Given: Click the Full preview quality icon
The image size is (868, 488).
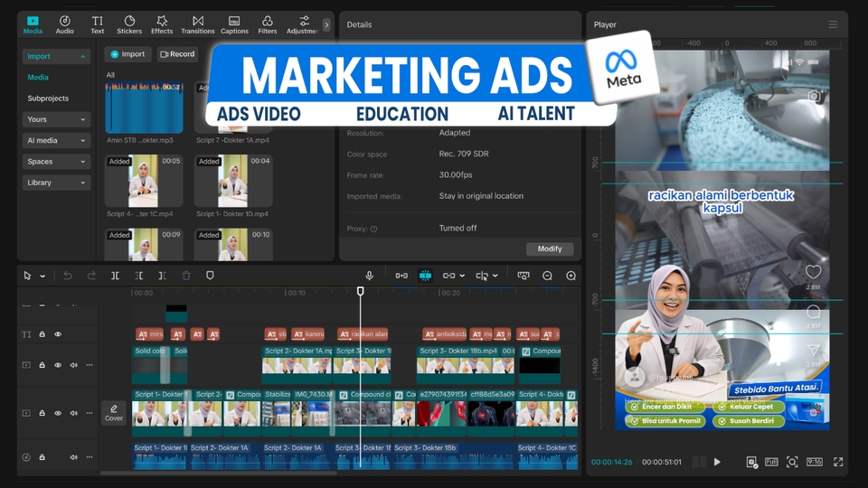Looking at the screenshot, I should 771,462.
